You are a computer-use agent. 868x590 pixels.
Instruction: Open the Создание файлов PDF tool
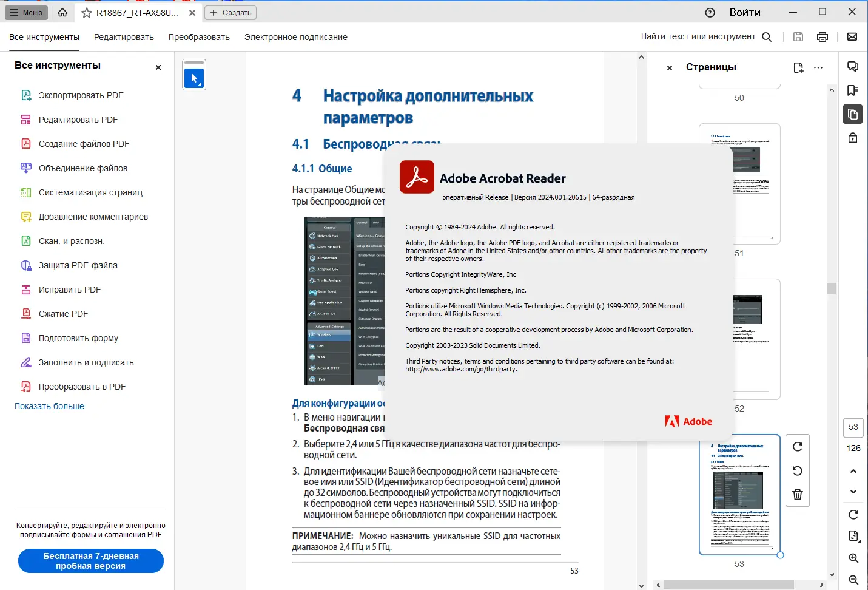(84, 144)
